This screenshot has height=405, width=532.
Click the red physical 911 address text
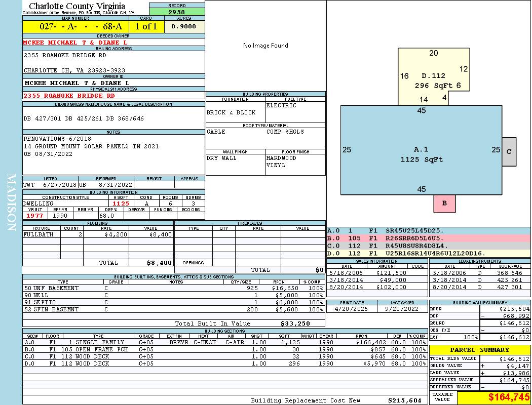[x=69, y=95]
